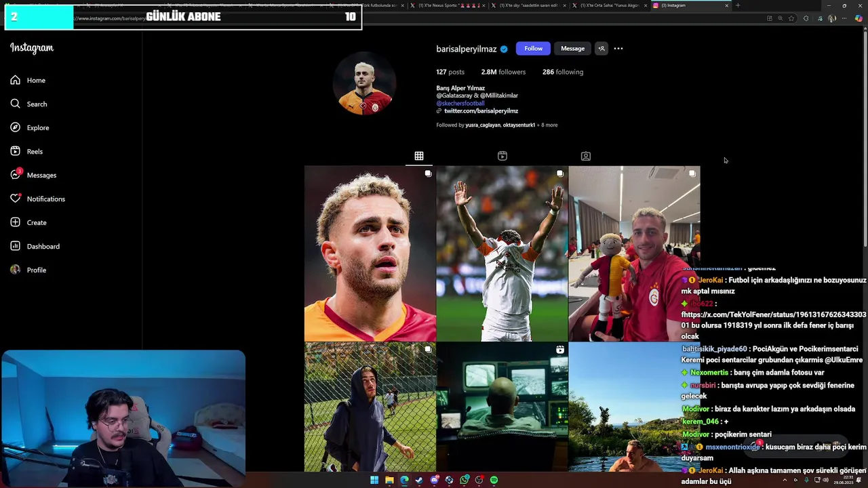
Task: Open similar accounts suggestion icon
Action: tap(601, 48)
